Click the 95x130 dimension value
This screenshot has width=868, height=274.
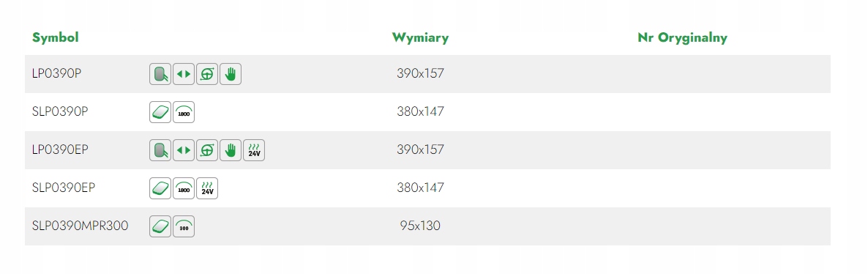click(x=420, y=226)
